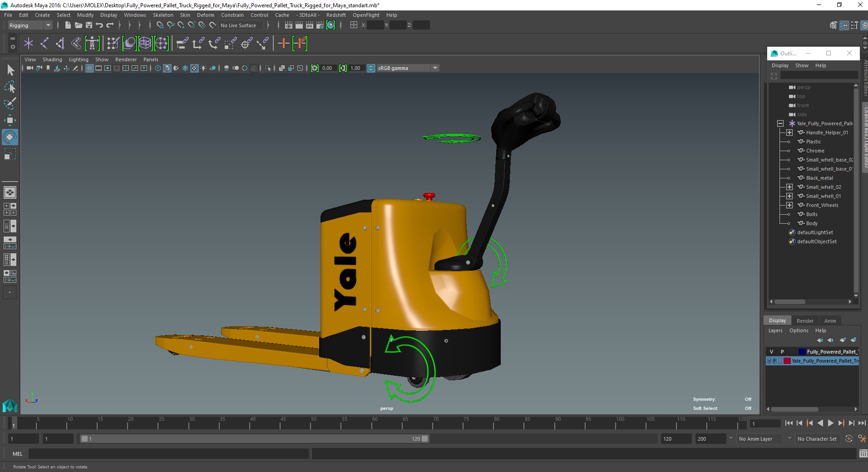
Task: Click Create layer from selected icon
Action: point(853,340)
